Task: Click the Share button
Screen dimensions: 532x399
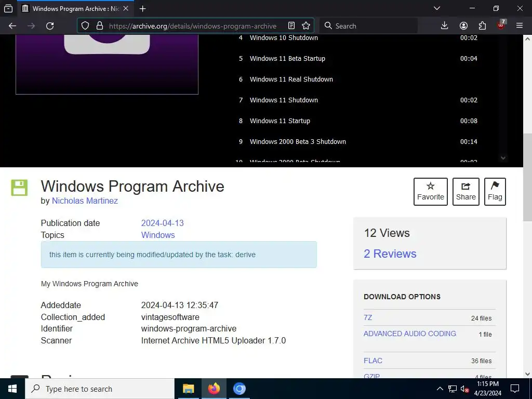Action: coord(466,192)
